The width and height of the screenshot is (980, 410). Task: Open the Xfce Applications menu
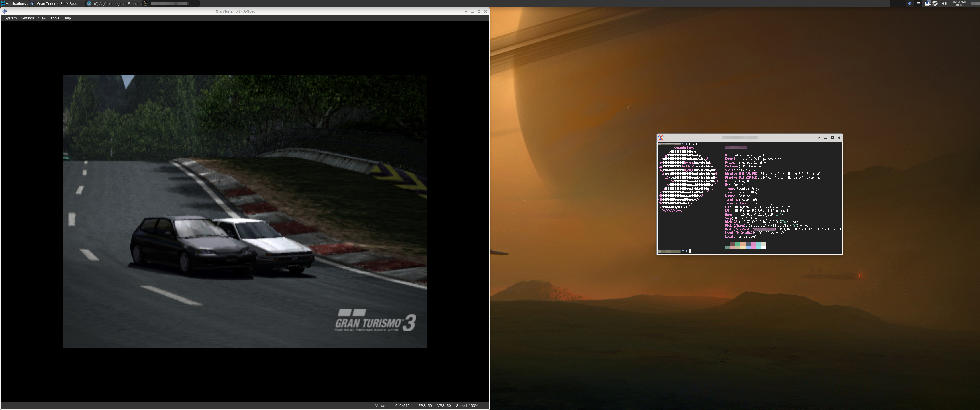tap(13, 3)
